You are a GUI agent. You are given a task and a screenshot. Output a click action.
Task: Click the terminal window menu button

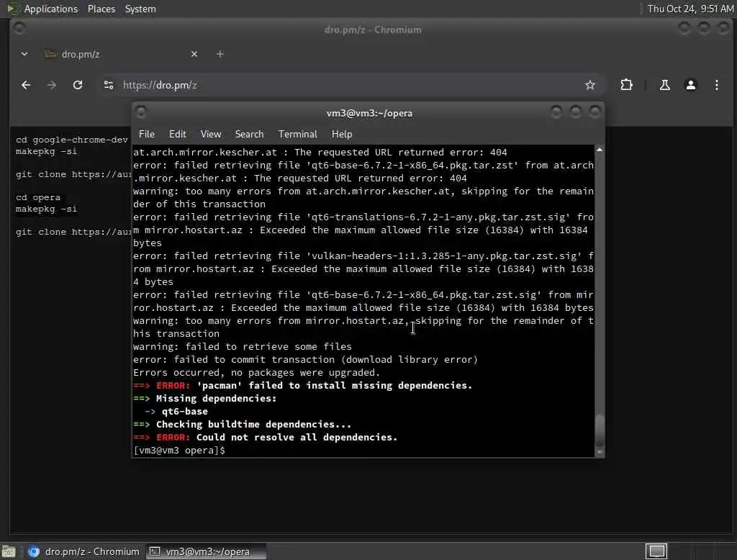coord(140,112)
